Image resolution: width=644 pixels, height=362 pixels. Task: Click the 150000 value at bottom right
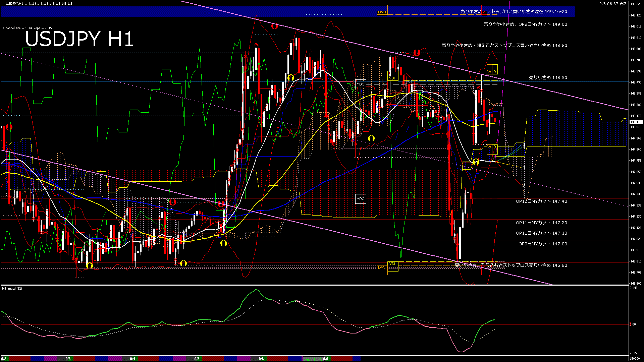(635, 359)
